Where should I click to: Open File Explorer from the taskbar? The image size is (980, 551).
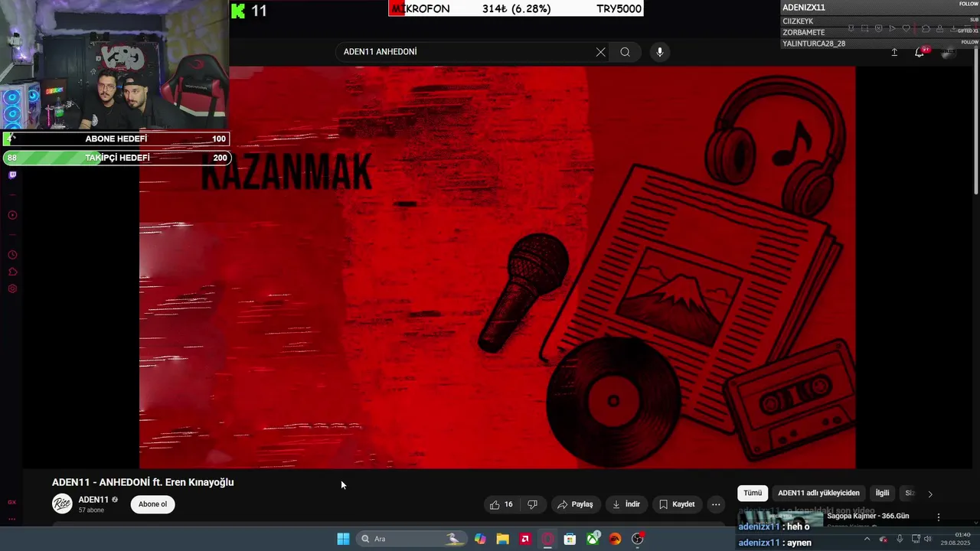tap(502, 539)
